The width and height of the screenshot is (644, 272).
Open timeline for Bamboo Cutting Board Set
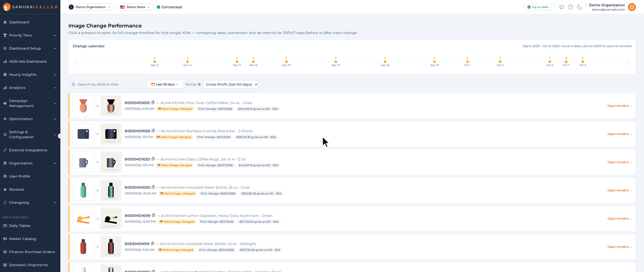coord(619,134)
